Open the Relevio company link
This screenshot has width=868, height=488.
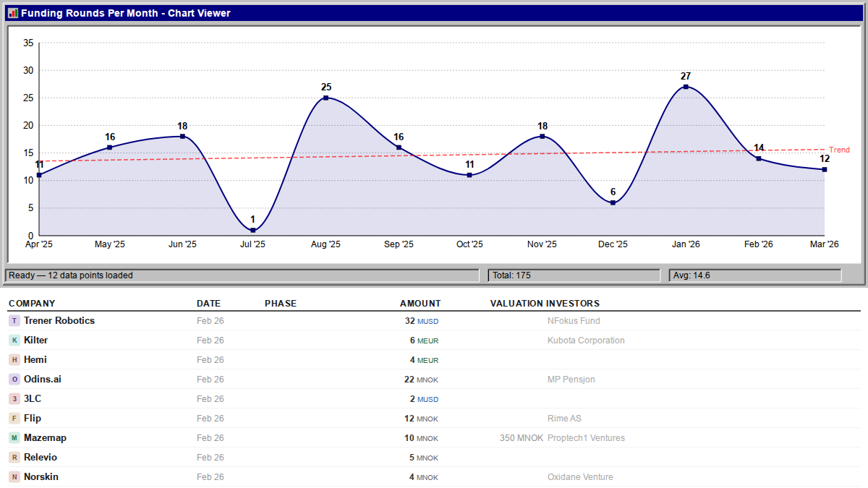(41, 458)
